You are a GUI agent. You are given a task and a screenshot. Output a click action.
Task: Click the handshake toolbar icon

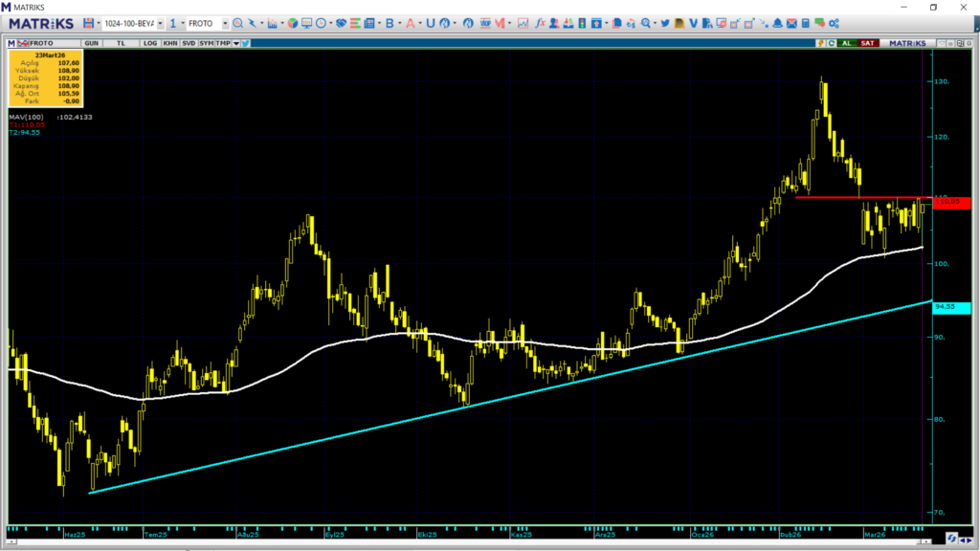click(x=342, y=23)
